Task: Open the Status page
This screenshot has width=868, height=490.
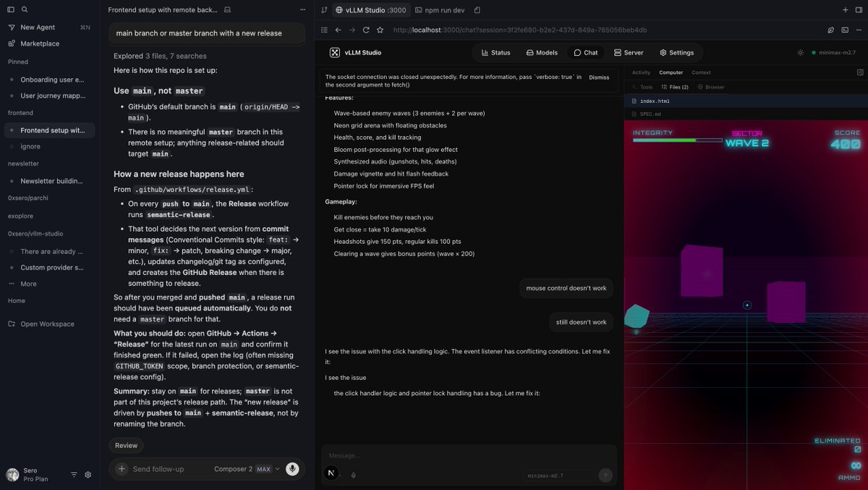Action: [495, 52]
